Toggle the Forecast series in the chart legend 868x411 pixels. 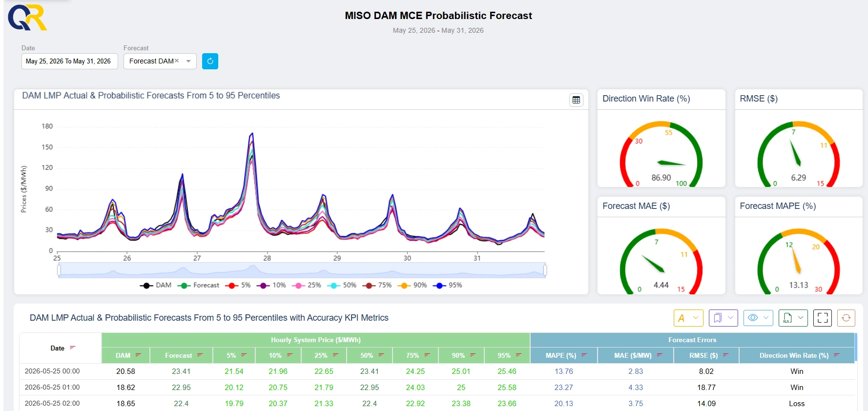tap(198, 285)
